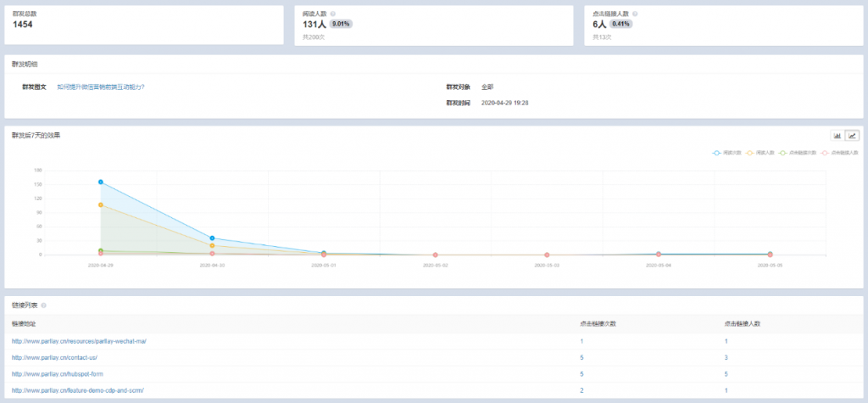This screenshot has width=868, height=403.
Task: Click the 9.01% read rate badge
Action: pos(341,25)
